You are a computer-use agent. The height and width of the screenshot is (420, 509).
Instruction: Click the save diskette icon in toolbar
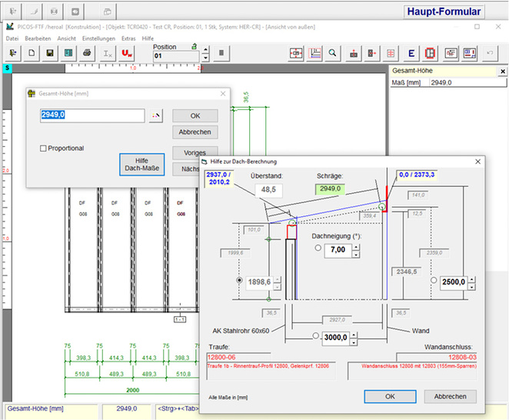point(49,53)
